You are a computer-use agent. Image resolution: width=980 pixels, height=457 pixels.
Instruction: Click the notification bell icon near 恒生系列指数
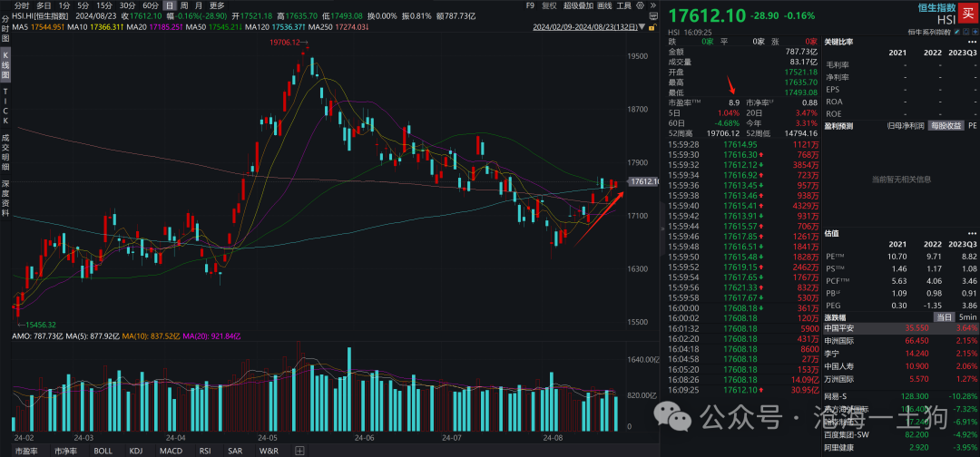(965, 31)
